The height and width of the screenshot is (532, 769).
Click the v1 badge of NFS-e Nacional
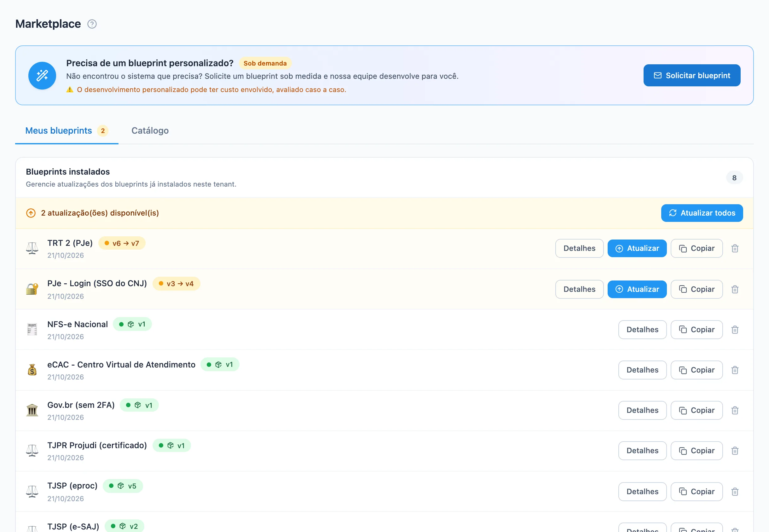coord(132,324)
